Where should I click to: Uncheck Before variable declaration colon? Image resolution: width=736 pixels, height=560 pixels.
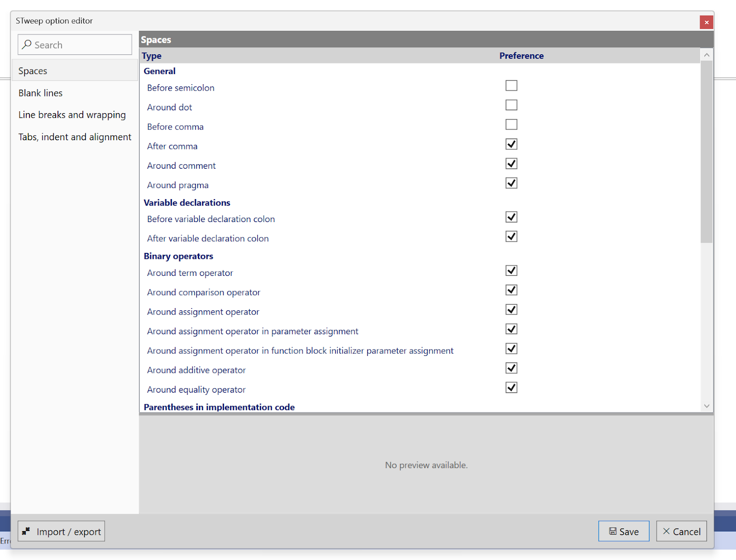click(x=511, y=217)
